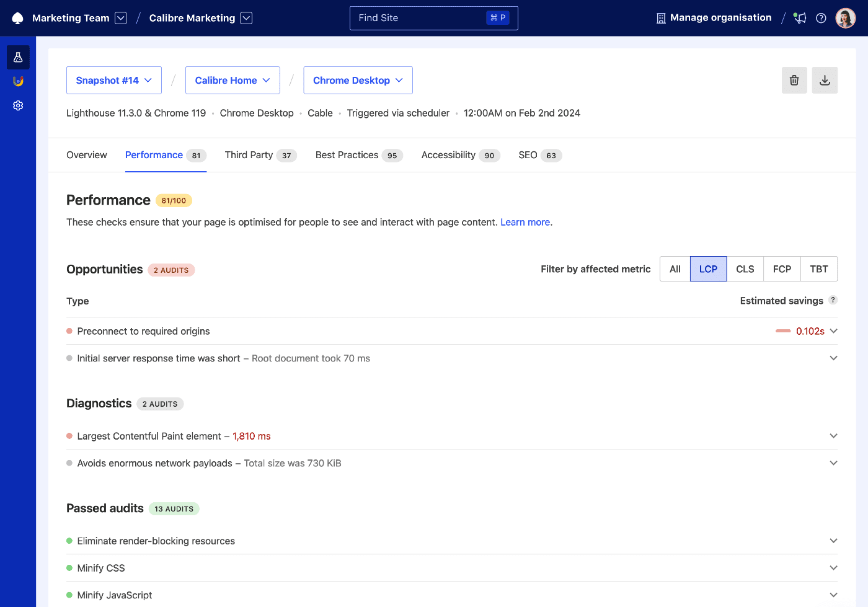Screen dimensions: 868x607
Task: Switch to the Accessibility tab
Action: pos(448,155)
